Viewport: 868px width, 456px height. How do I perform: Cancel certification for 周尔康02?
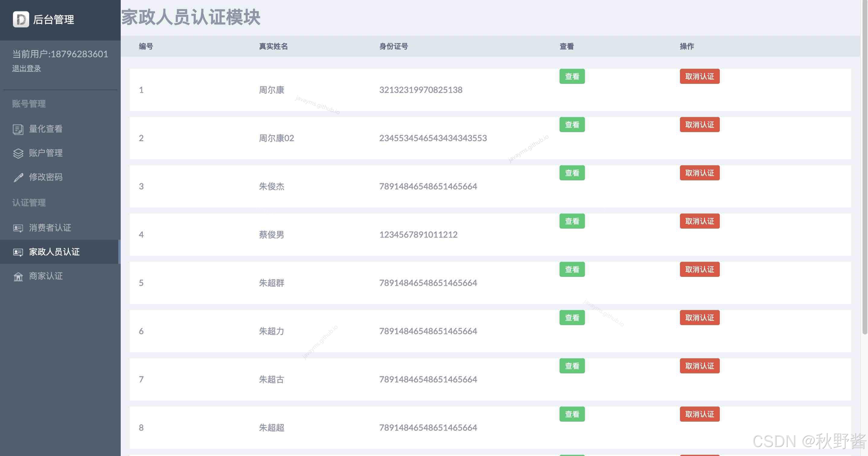tap(699, 125)
